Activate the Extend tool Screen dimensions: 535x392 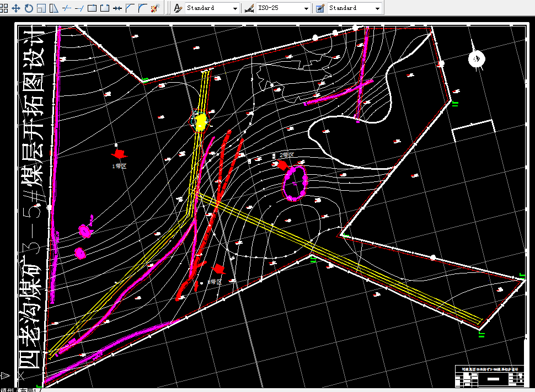(79, 8)
